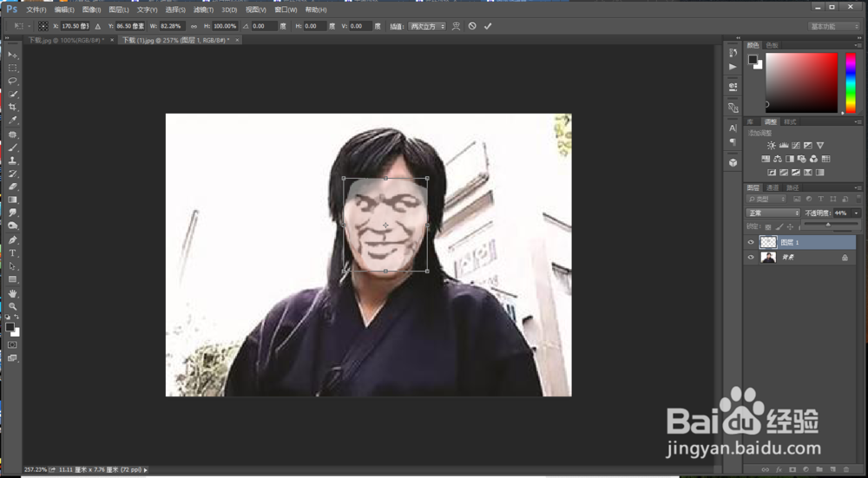This screenshot has height=478, width=868.
Task: Switch to the 下载.jpg document tab
Action: (x=66, y=40)
